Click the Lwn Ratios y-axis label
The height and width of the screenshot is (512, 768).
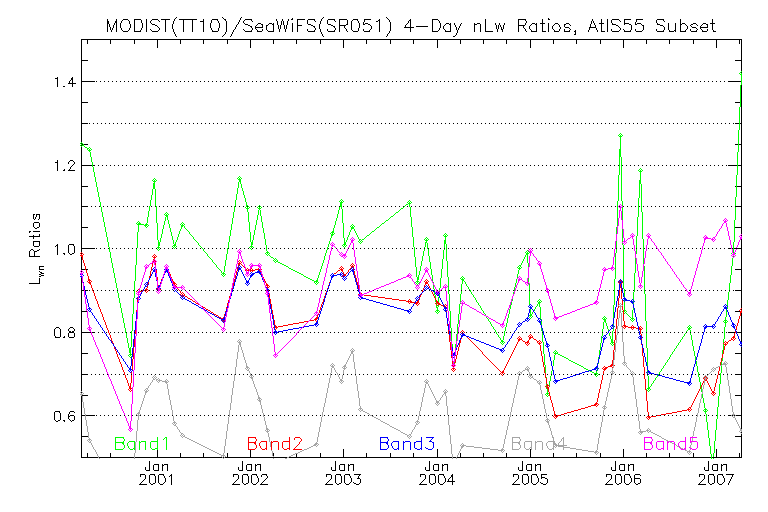coord(35,249)
